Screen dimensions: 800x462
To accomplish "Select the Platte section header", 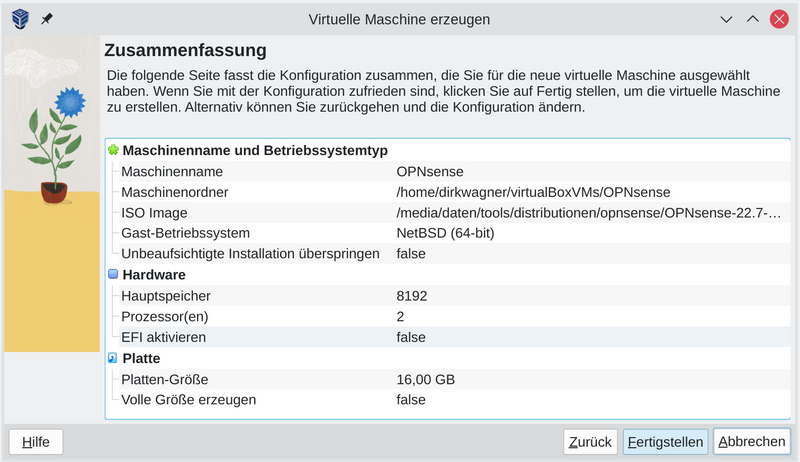I will 141,358.
